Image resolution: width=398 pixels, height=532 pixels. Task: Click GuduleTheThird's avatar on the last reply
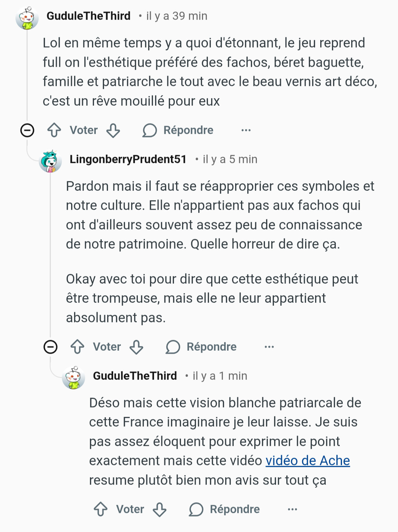74,378
